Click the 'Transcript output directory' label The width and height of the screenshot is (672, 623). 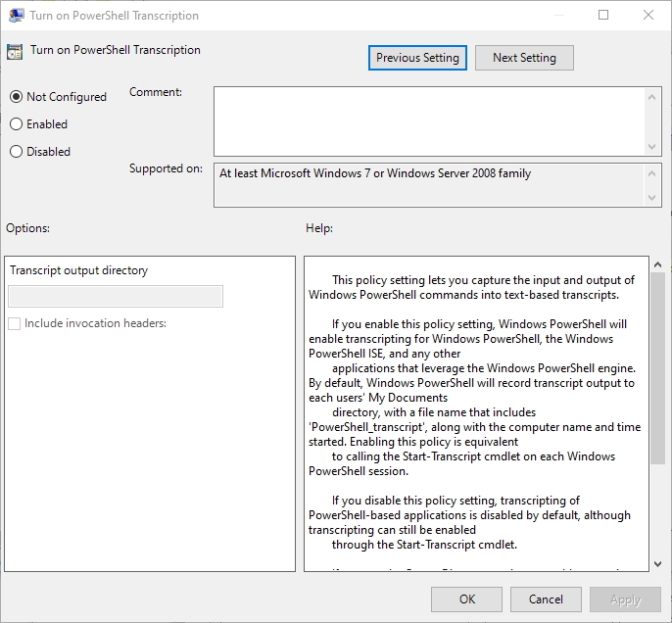point(78,270)
